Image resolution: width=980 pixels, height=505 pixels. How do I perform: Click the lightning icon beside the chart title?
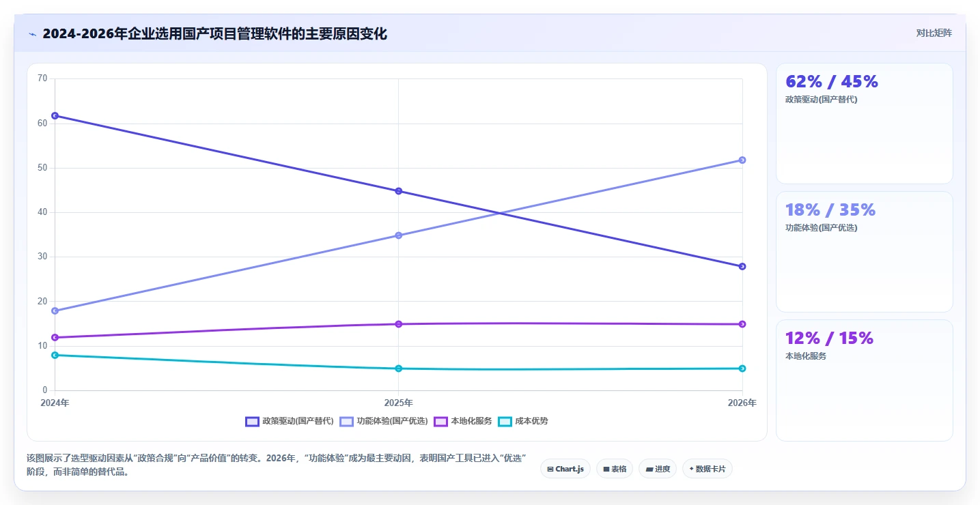tap(33, 34)
